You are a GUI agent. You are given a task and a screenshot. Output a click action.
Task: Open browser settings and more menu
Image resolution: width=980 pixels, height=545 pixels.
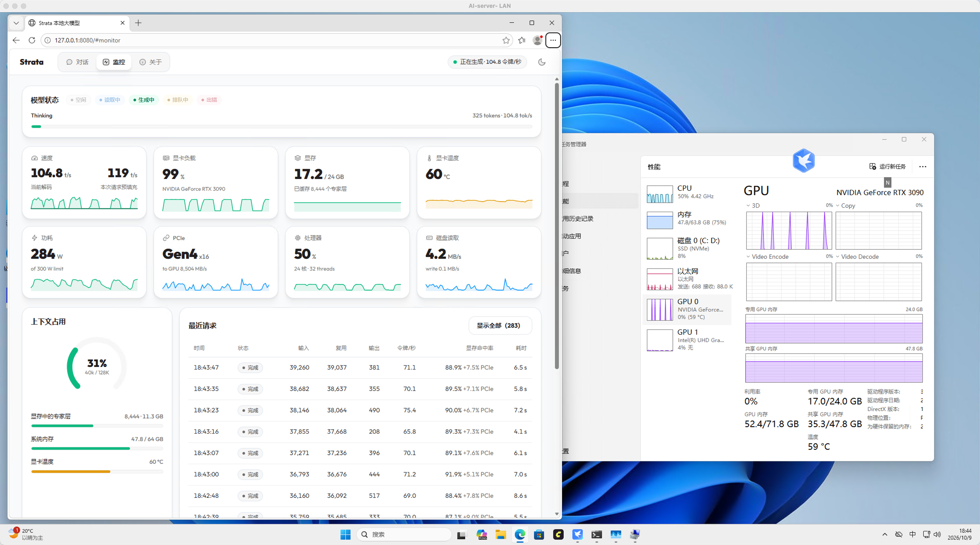pyautogui.click(x=553, y=40)
